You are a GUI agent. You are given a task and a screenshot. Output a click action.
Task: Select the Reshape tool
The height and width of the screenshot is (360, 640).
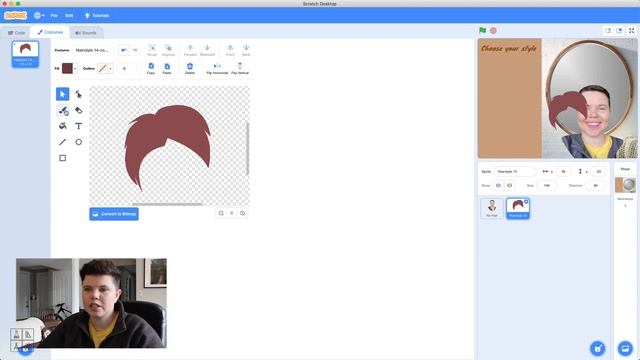[78, 94]
